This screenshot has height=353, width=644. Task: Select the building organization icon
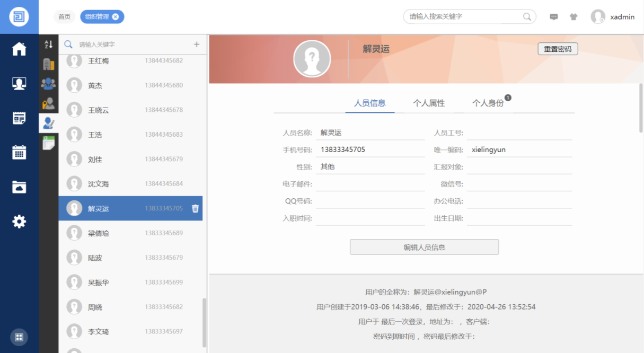point(48,64)
